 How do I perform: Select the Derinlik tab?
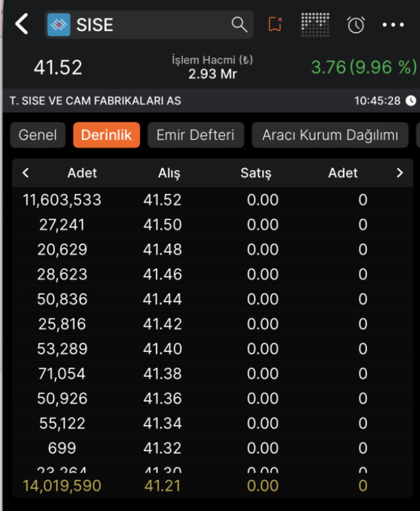[106, 135]
